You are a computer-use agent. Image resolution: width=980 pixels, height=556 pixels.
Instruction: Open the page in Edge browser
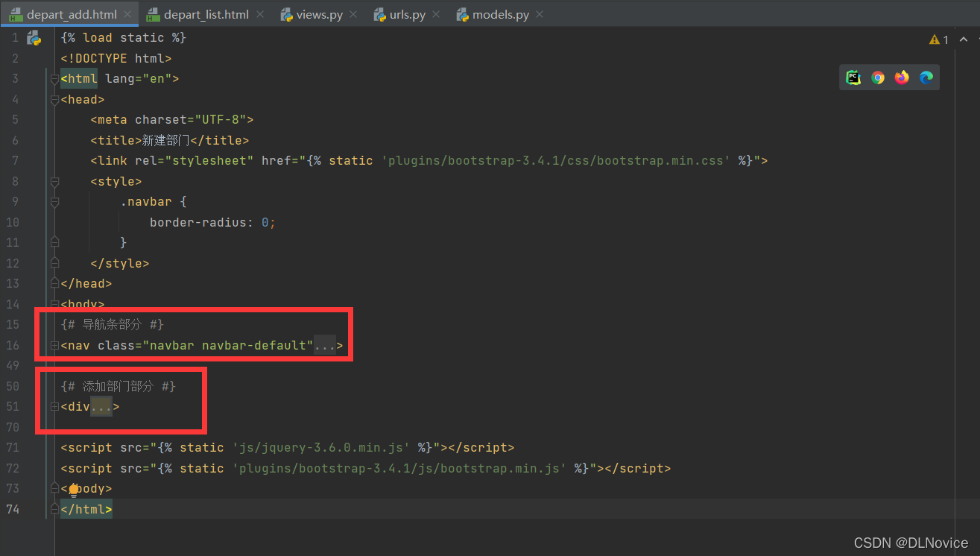[x=926, y=78]
